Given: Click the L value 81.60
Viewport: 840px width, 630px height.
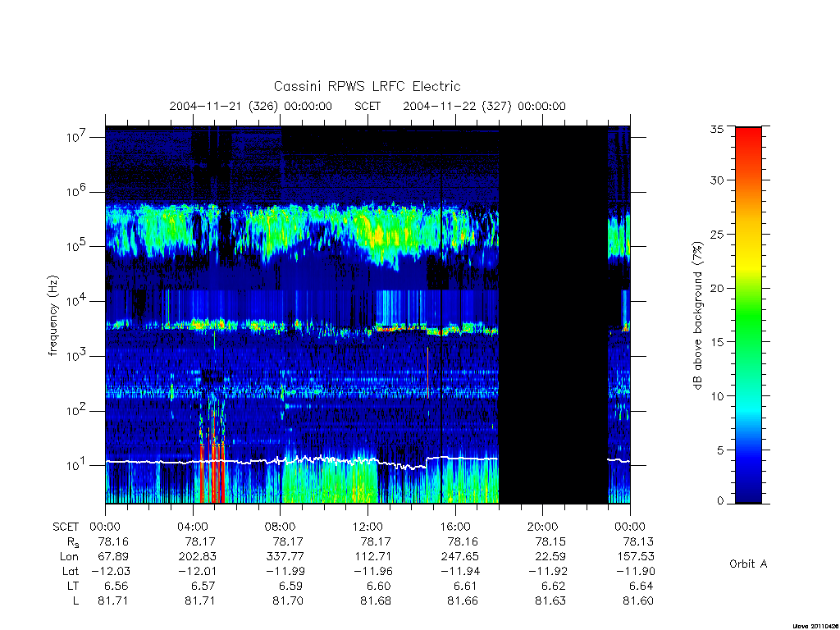Looking at the screenshot, I should coord(637,600).
